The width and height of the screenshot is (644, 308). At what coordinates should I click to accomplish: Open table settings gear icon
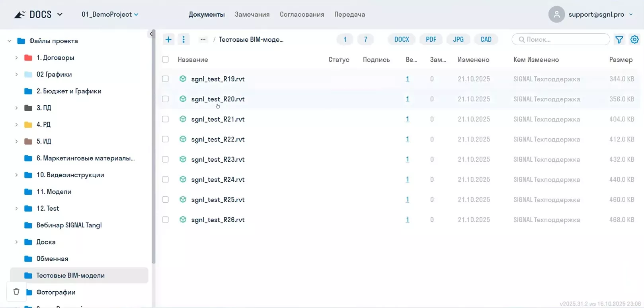click(x=634, y=39)
